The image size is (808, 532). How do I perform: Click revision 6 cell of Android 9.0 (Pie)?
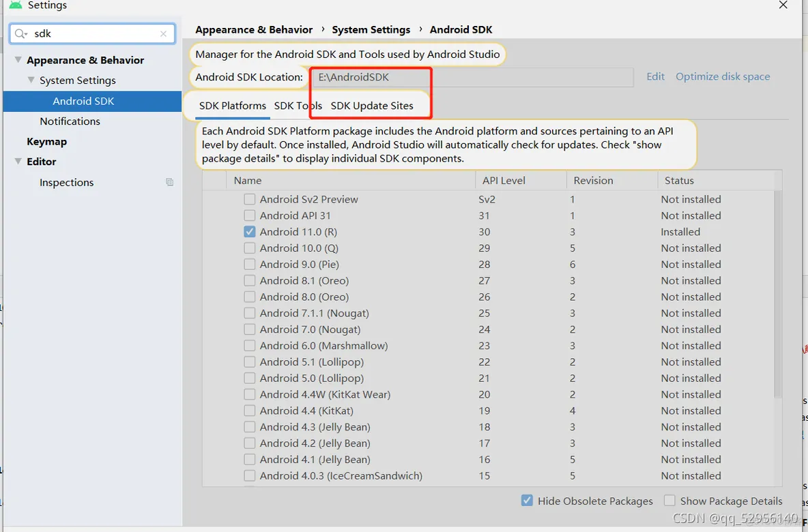[573, 264]
